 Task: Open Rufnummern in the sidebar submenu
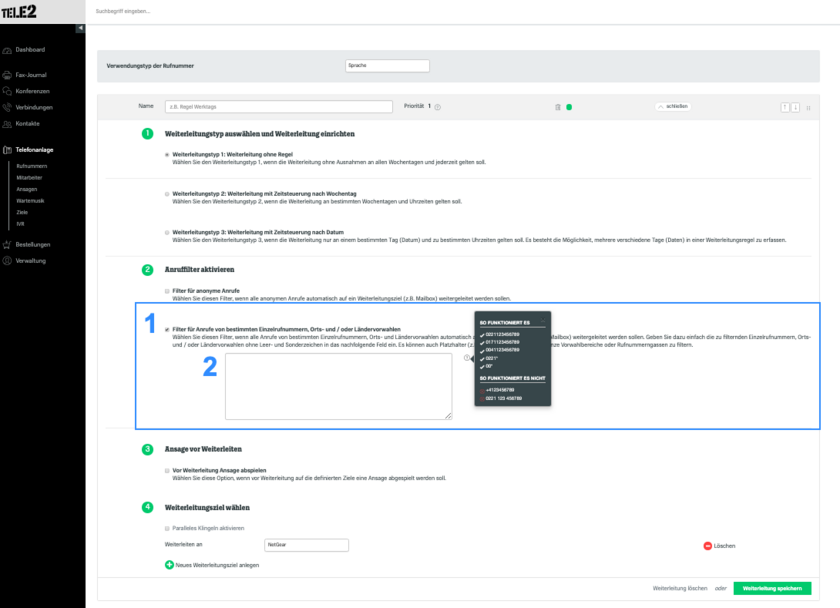tap(32, 166)
